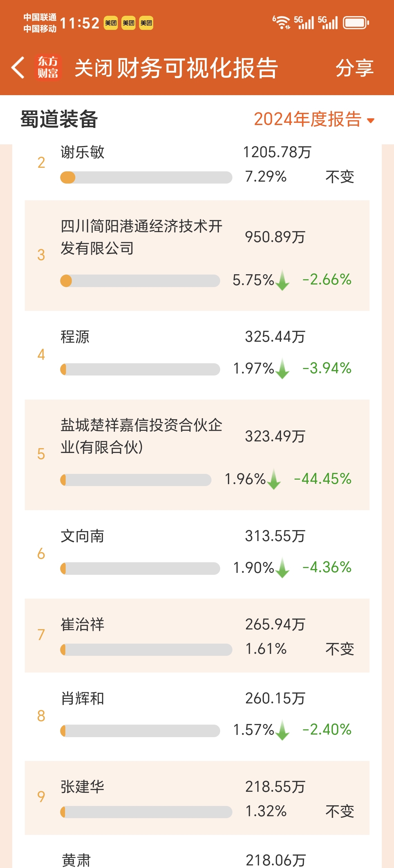The image size is (394, 868).
Task: Open the 2024年度报告 dropdown
Action: (314, 119)
